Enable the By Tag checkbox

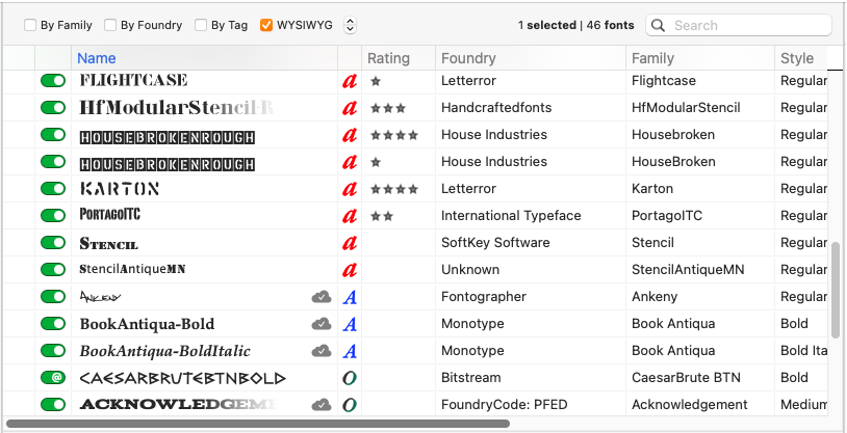pos(201,25)
